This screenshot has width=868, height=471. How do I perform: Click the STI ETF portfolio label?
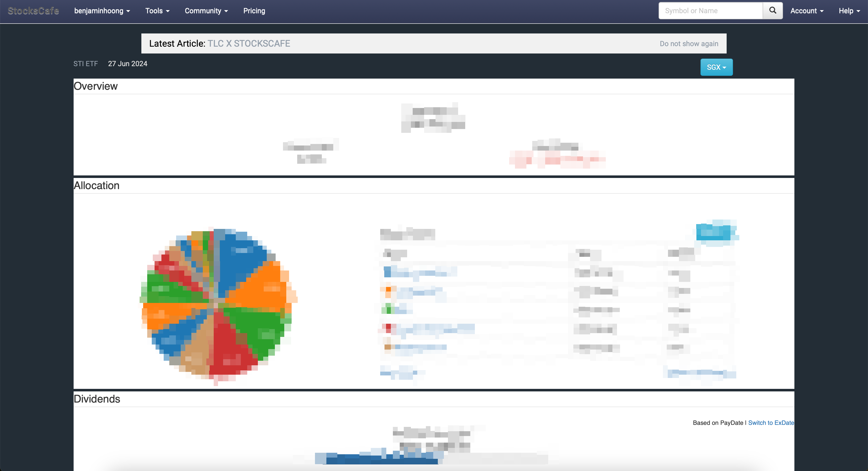click(x=86, y=64)
